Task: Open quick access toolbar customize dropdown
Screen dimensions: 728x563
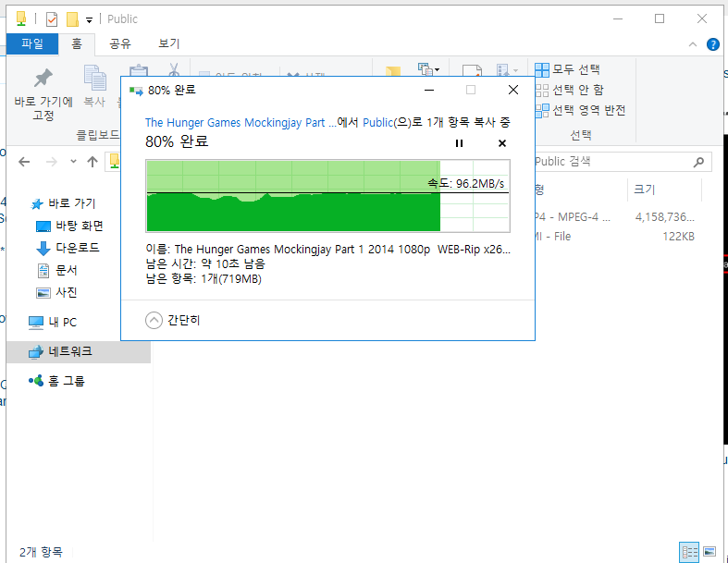Action: tap(89, 19)
